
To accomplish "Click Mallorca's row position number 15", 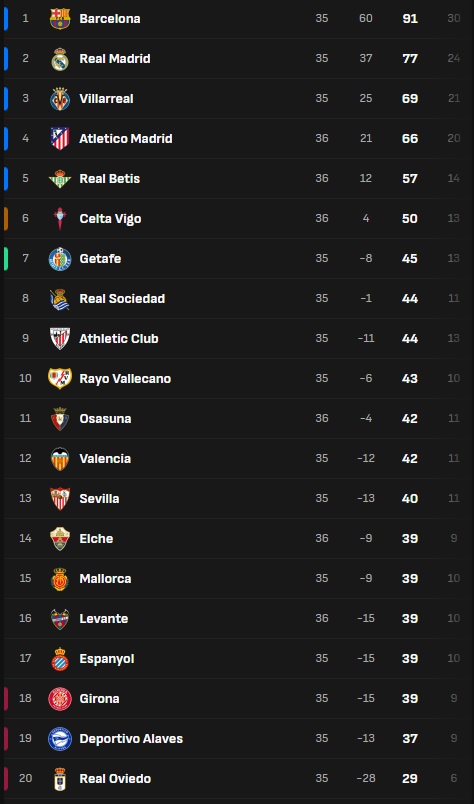I will pos(25,578).
